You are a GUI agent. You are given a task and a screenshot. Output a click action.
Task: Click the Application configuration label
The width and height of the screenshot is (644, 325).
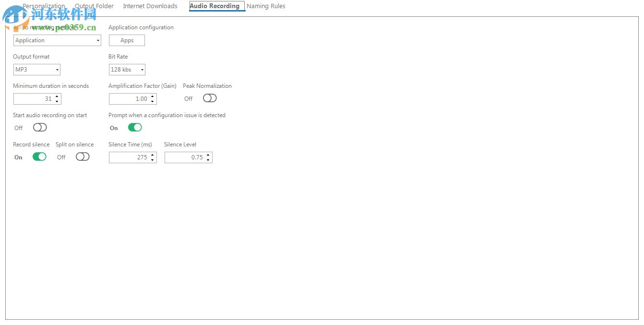[x=141, y=27]
